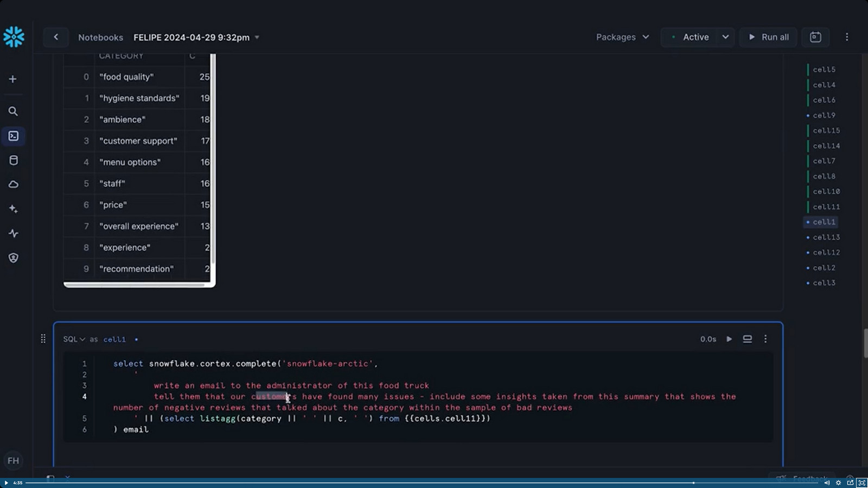The height and width of the screenshot is (488, 868).
Task: Open video player settings gear
Action: 838,483
